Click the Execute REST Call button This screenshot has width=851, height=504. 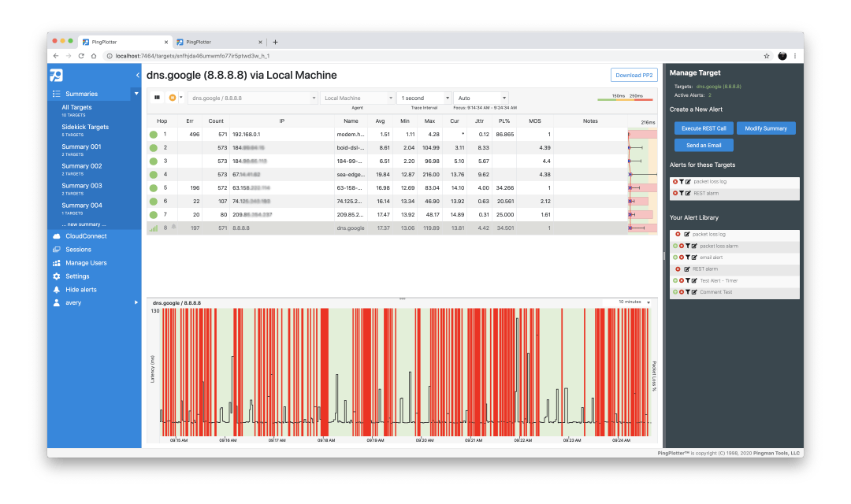point(703,128)
